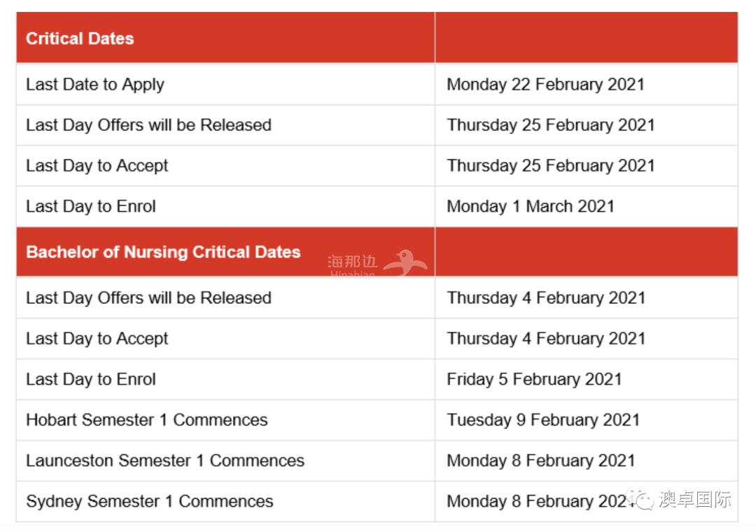Click Last Day to Enrol under Nursing

pyautogui.click(x=225, y=379)
